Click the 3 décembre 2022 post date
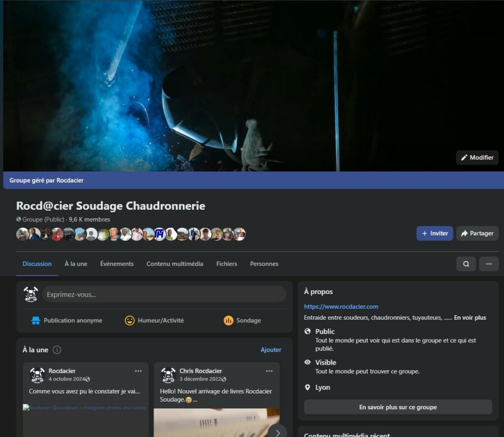Screen dimensions: 504x437 (x=200, y=379)
